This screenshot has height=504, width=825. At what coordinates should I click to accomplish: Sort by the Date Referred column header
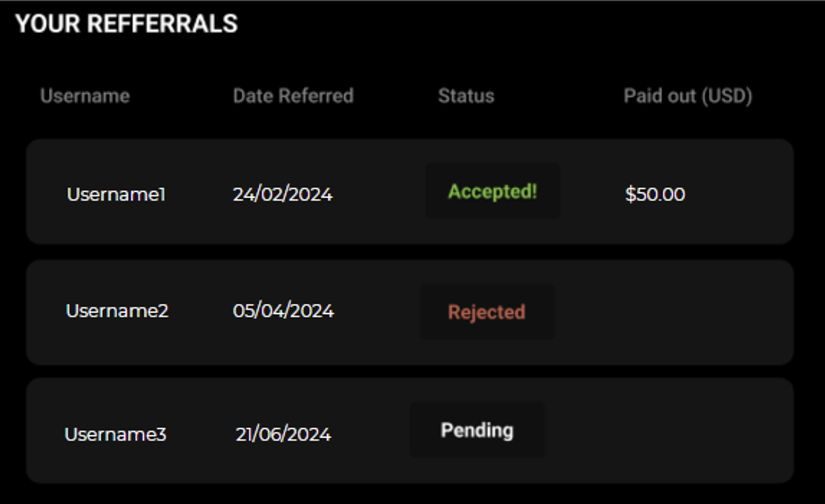294,96
